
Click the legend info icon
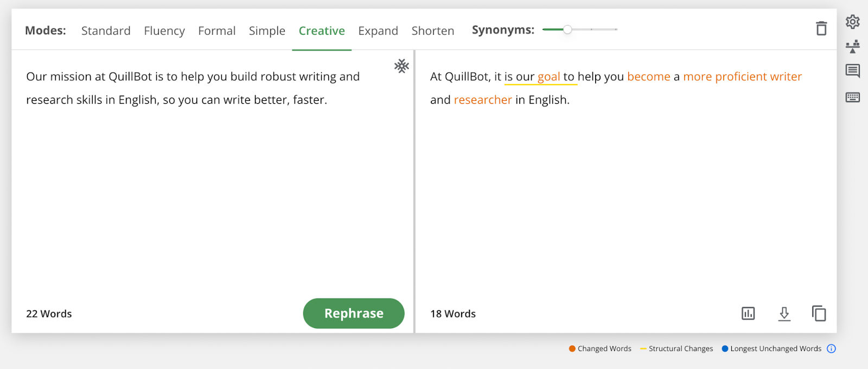tap(831, 348)
